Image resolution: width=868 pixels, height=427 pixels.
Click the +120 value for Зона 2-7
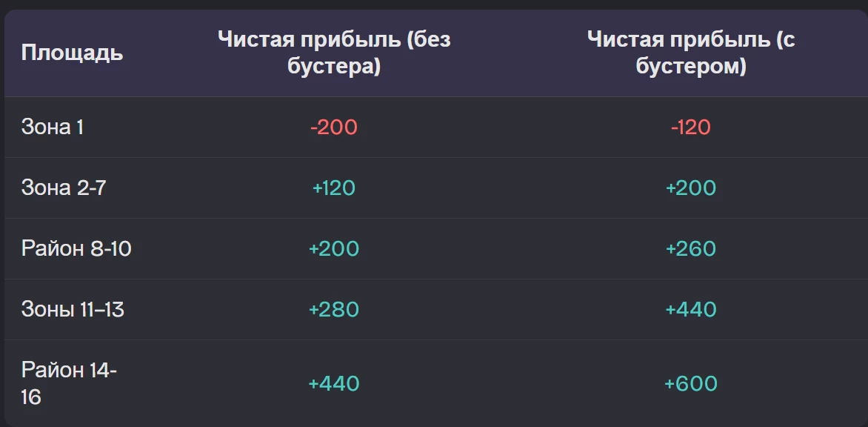click(x=334, y=188)
